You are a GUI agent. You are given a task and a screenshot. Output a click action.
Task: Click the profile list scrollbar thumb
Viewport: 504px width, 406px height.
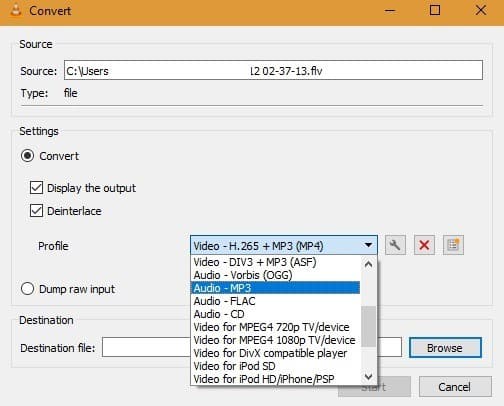pyautogui.click(x=368, y=326)
